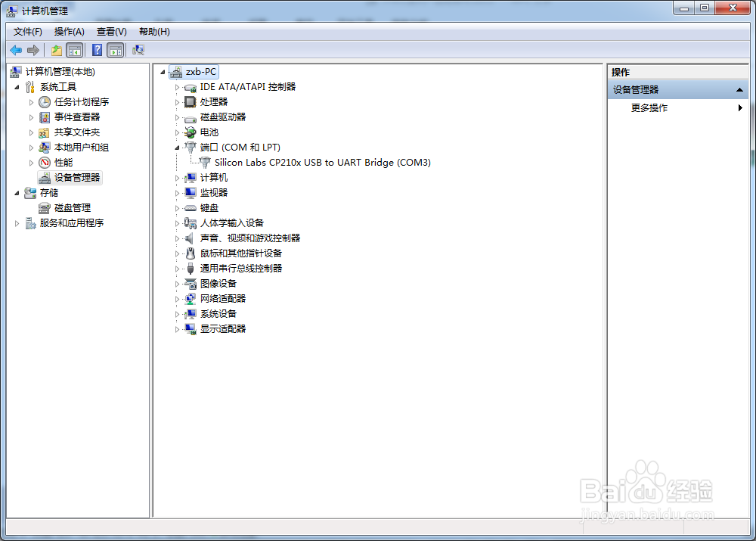Maximize the 计算机管理 window
The width and height of the screenshot is (756, 541).
click(705, 8)
